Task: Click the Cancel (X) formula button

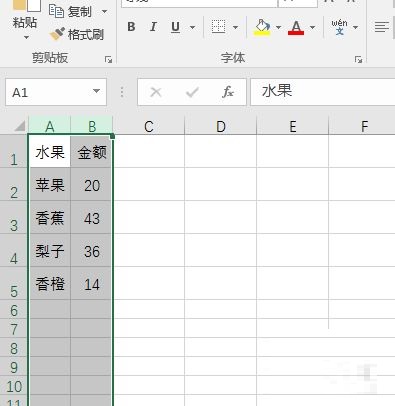Action: tap(156, 92)
